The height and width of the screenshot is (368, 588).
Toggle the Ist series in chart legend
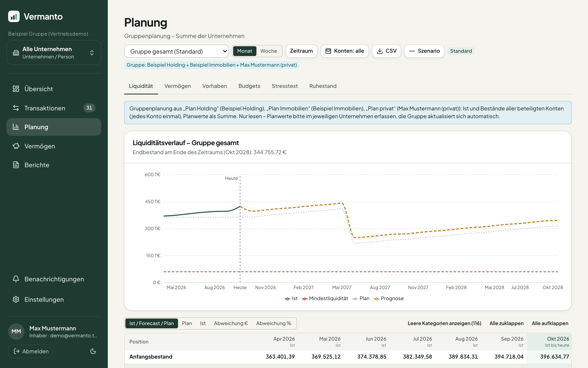[x=291, y=298]
